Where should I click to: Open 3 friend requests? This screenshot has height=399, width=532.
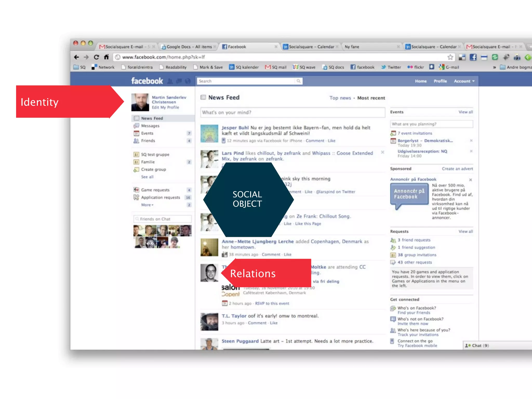pyautogui.click(x=414, y=240)
